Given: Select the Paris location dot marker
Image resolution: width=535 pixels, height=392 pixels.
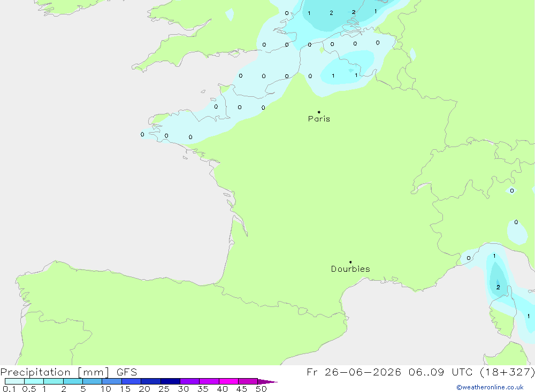Looking at the screenshot, I should point(319,112).
